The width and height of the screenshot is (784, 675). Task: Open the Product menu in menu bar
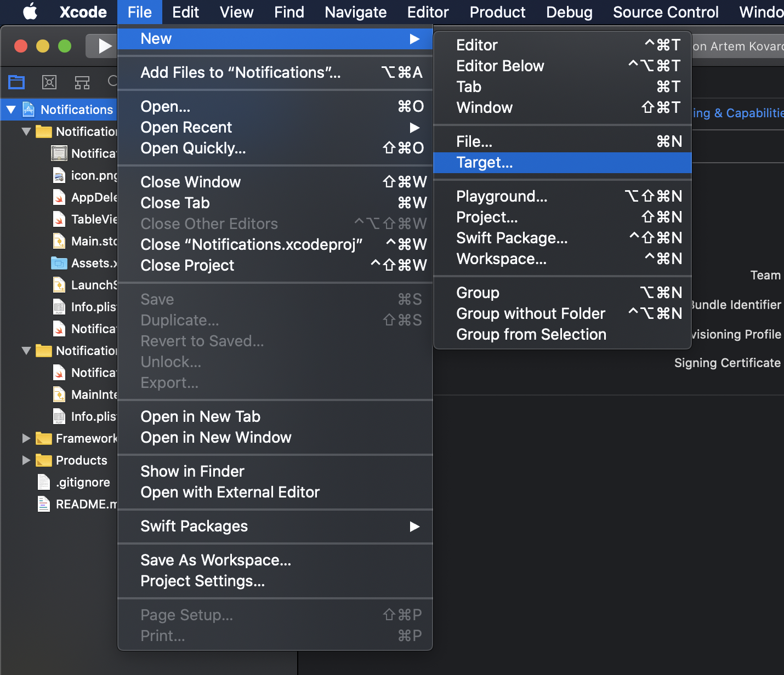[497, 12]
